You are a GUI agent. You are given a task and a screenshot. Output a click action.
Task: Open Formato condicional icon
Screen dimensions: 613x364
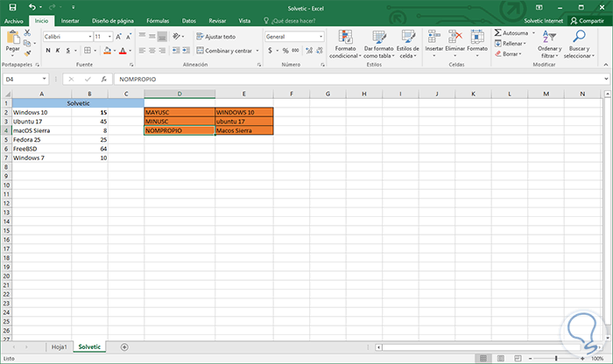pos(345,37)
